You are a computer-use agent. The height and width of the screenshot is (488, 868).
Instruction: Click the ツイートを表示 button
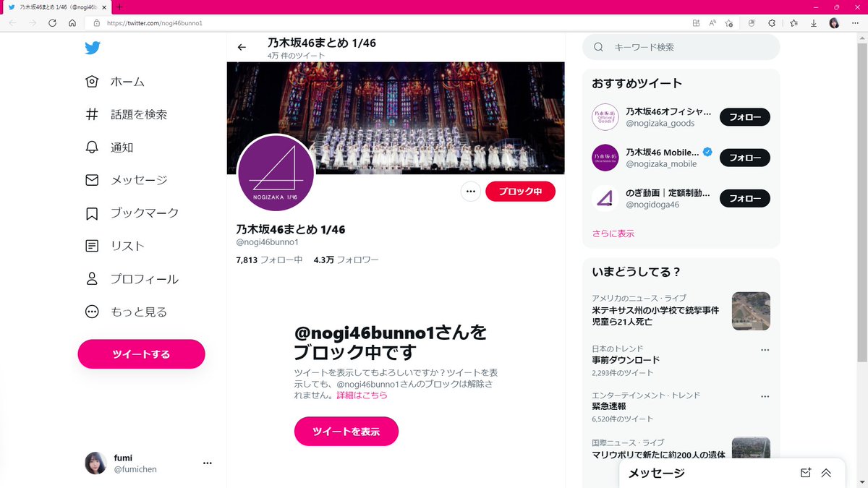click(346, 432)
